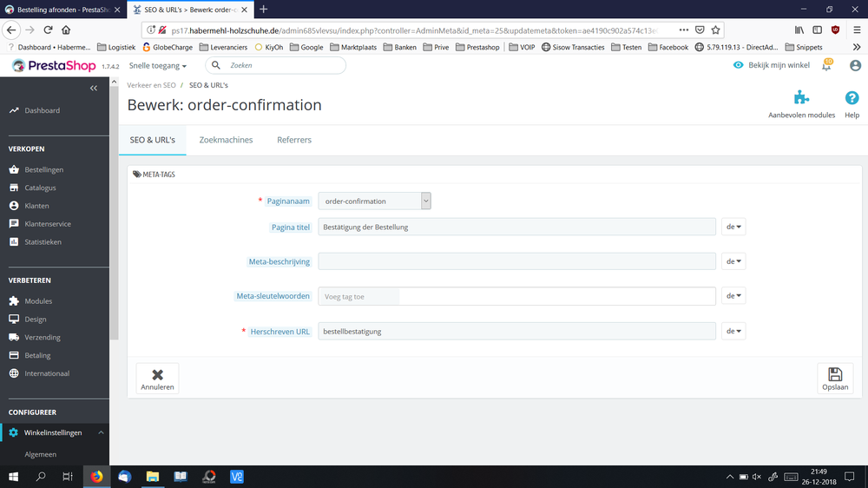
Task: Open Windows taskbar search
Action: 41,477
